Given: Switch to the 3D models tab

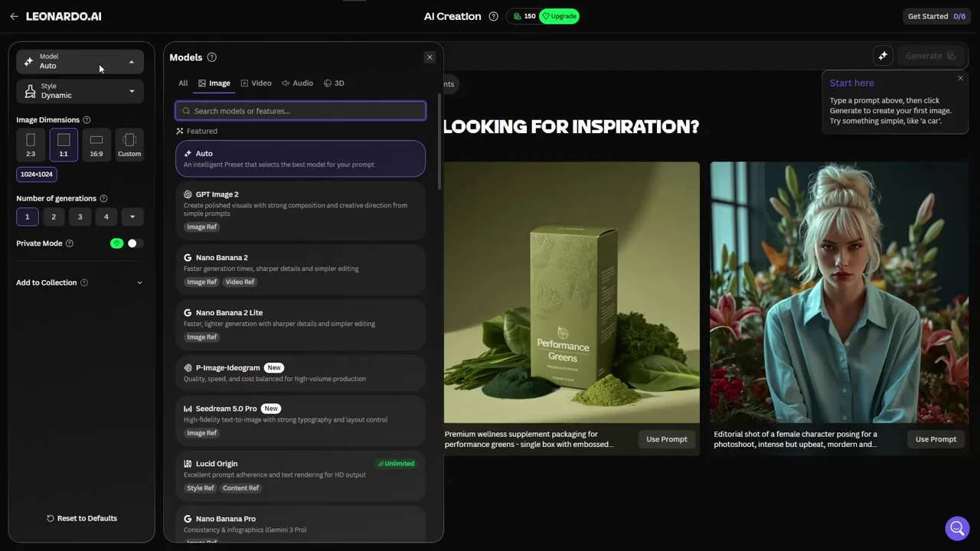Looking at the screenshot, I should tap(334, 83).
